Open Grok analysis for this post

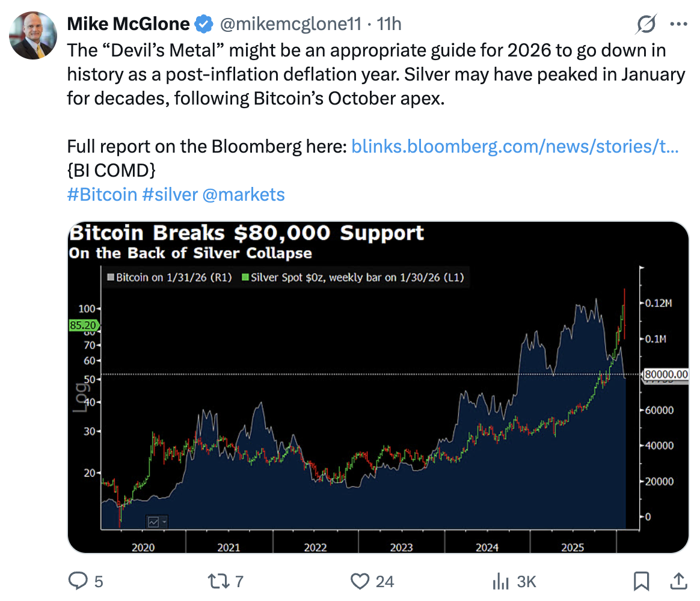coord(646,23)
